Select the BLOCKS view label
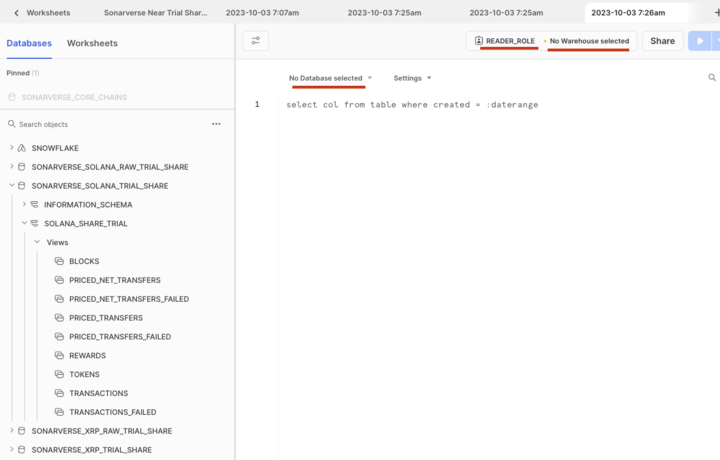The width and height of the screenshot is (720, 460). tap(84, 261)
